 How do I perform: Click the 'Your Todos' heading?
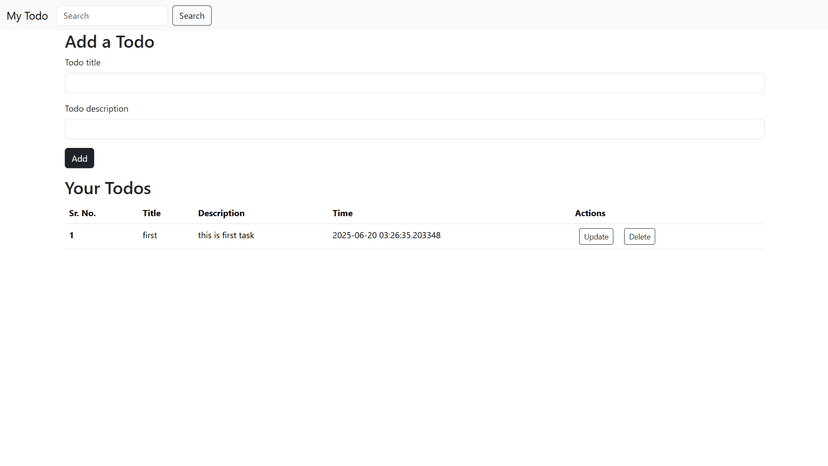click(x=108, y=188)
